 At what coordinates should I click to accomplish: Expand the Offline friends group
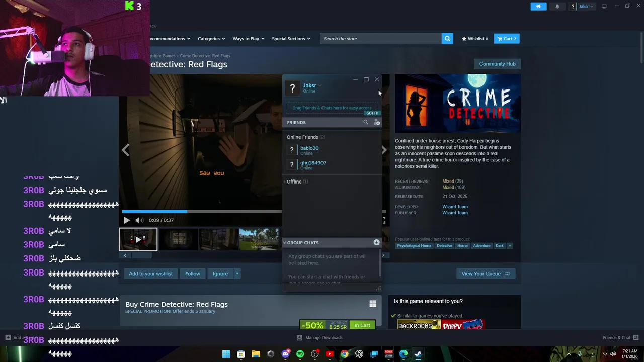coord(297,182)
